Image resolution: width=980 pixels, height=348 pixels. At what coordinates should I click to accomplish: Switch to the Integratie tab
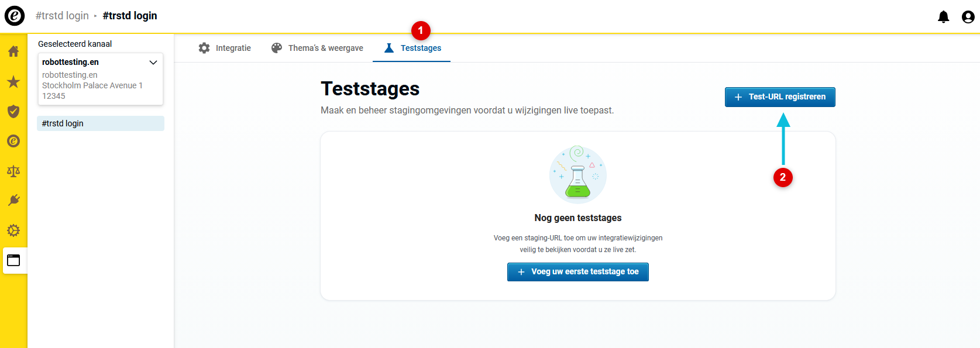pos(225,48)
